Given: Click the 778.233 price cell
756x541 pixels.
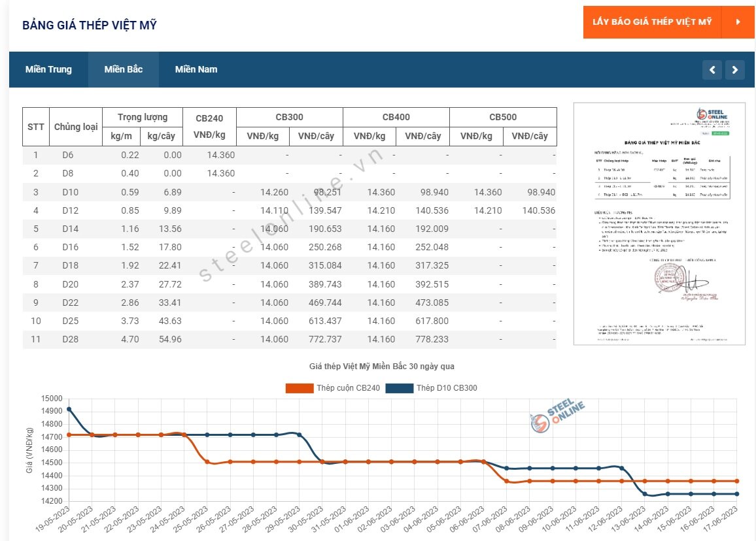Looking at the screenshot, I should 432,339.
